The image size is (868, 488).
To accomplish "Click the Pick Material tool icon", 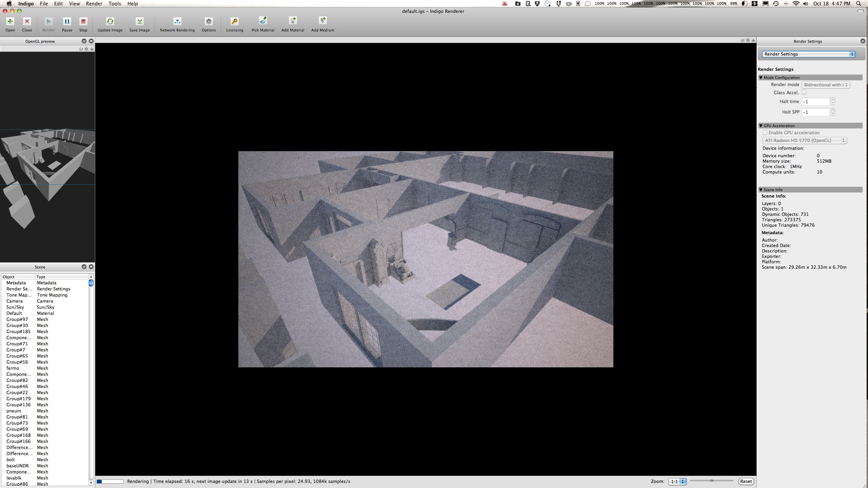I will 263,21.
